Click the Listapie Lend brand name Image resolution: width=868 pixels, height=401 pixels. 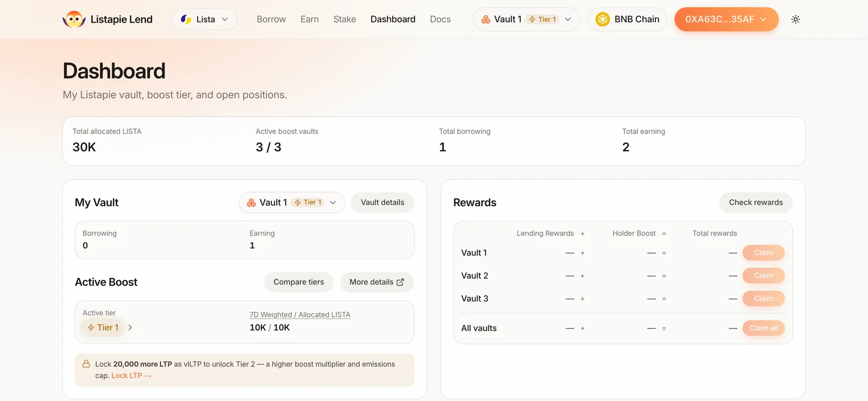122,20
